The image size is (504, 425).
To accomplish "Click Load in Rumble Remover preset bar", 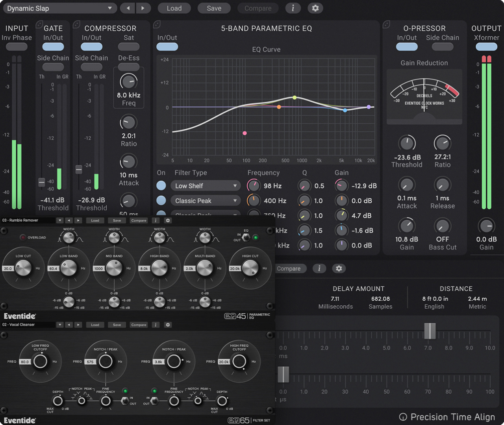I will pyautogui.click(x=95, y=220).
